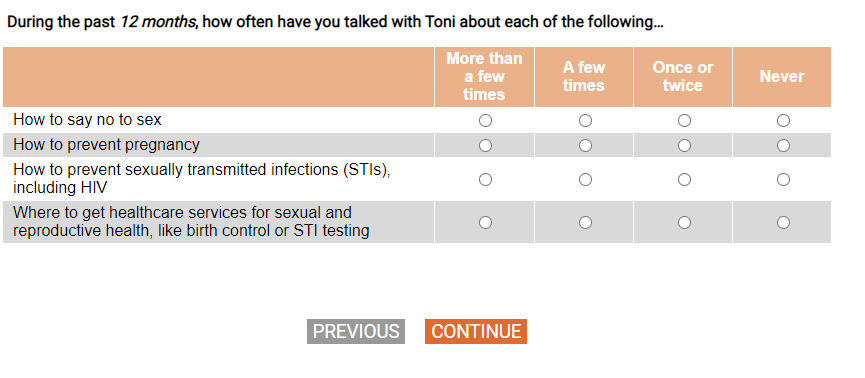Choose 'A few times' for where to get healthcare services

(x=585, y=222)
